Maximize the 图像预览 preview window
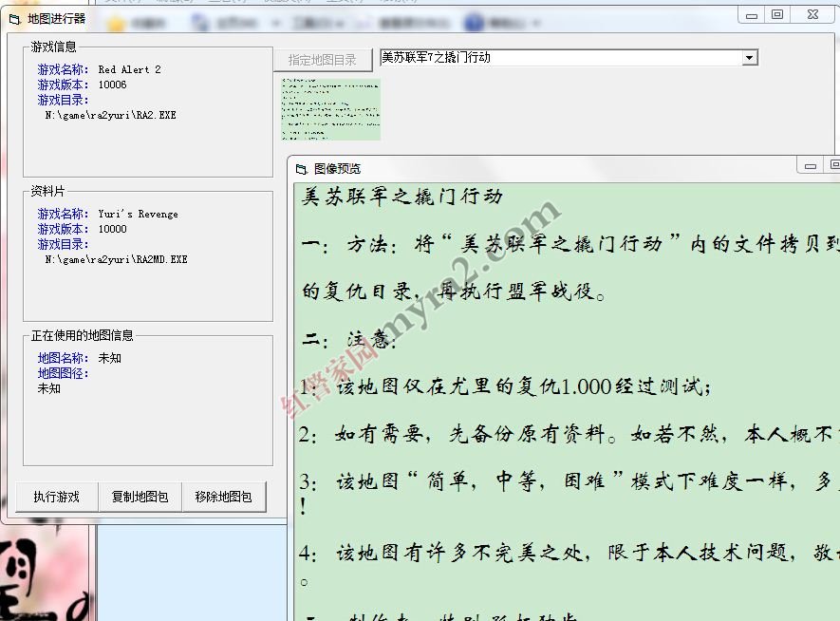The height and width of the screenshot is (621, 840). (x=832, y=165)
